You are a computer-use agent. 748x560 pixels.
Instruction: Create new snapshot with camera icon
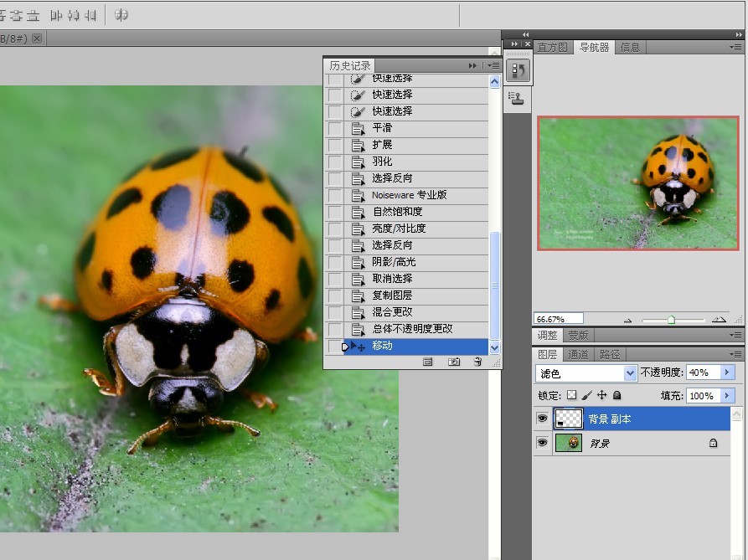click(x=454, y=362)
